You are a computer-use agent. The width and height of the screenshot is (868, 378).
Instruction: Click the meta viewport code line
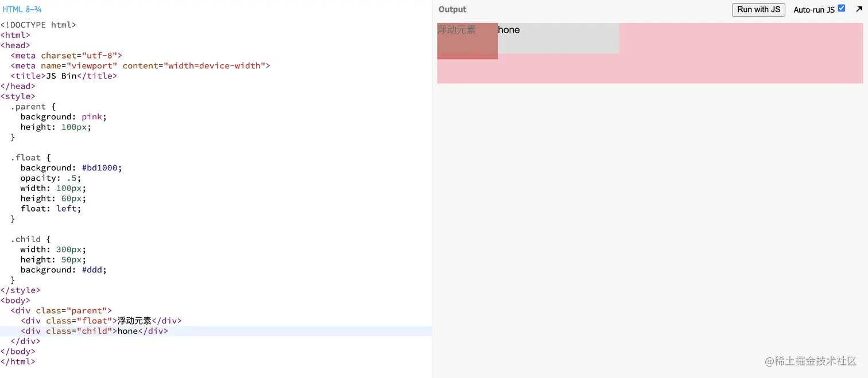coord(140,66)
